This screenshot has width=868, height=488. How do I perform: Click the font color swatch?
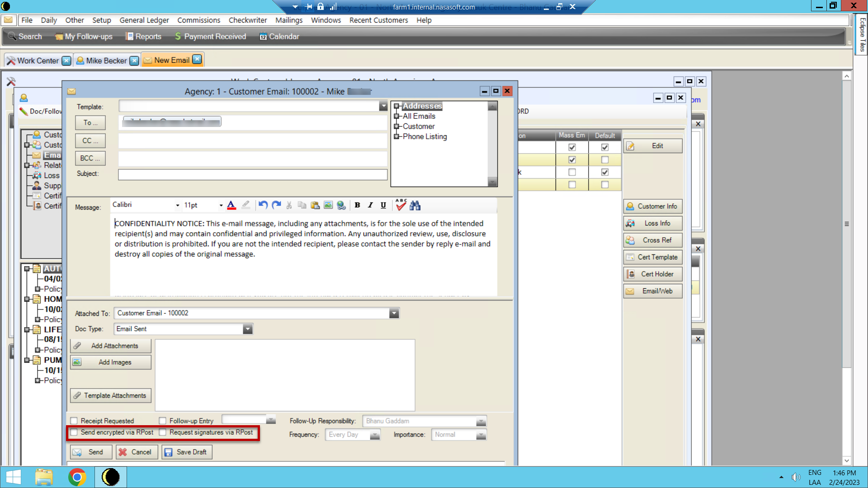pos(231,206)
